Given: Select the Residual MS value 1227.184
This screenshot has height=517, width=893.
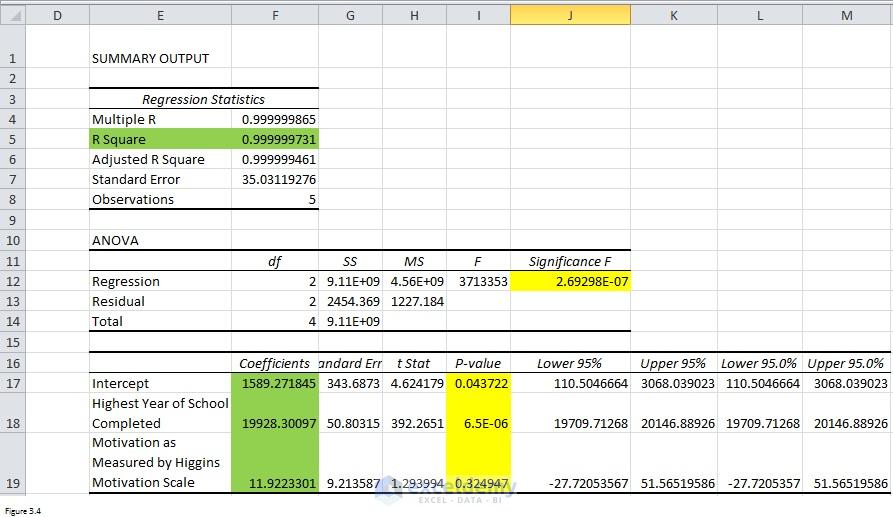Looking at the screenshot, I should pos(415,301).
